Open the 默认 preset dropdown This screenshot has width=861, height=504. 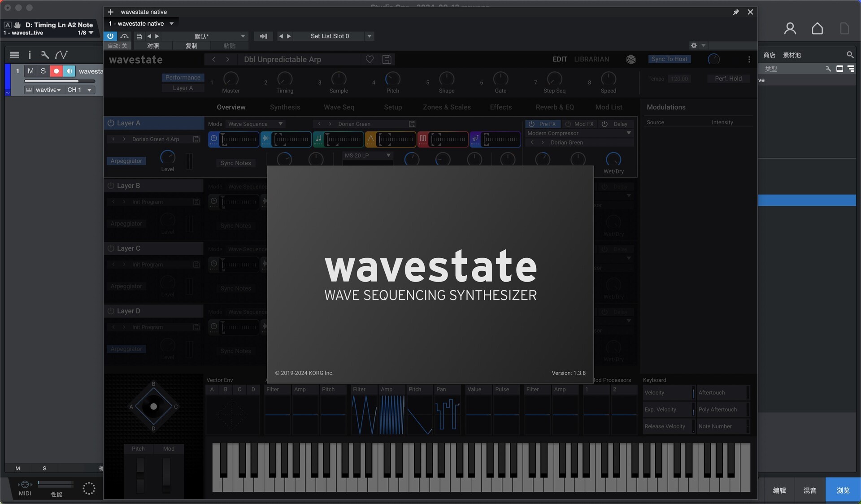[x=243, y=36]
